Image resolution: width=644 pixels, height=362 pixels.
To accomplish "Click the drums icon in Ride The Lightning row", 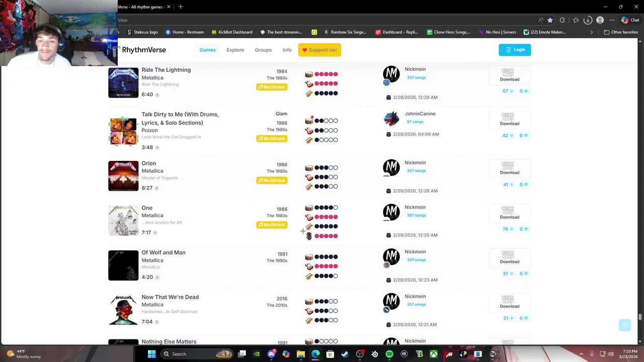I will click(x=309, y=74).
